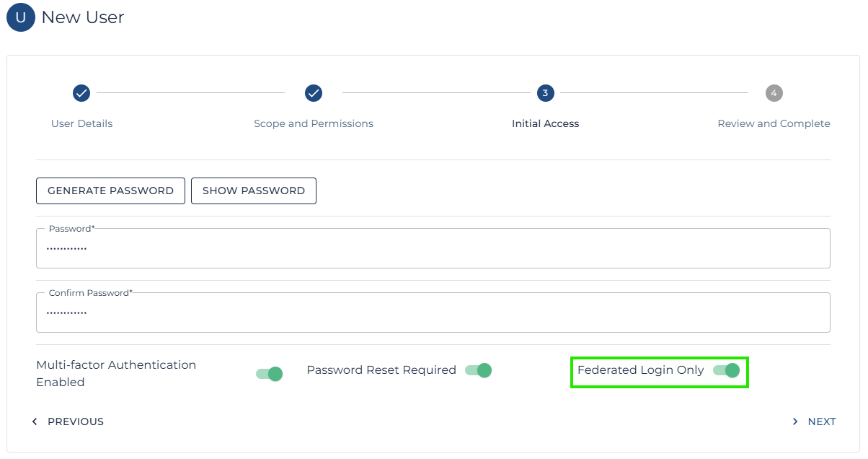The height and width of the screenshot is (459, 868).
Task: Select the Initial Access step label
Action: click(x=545, y=123)
